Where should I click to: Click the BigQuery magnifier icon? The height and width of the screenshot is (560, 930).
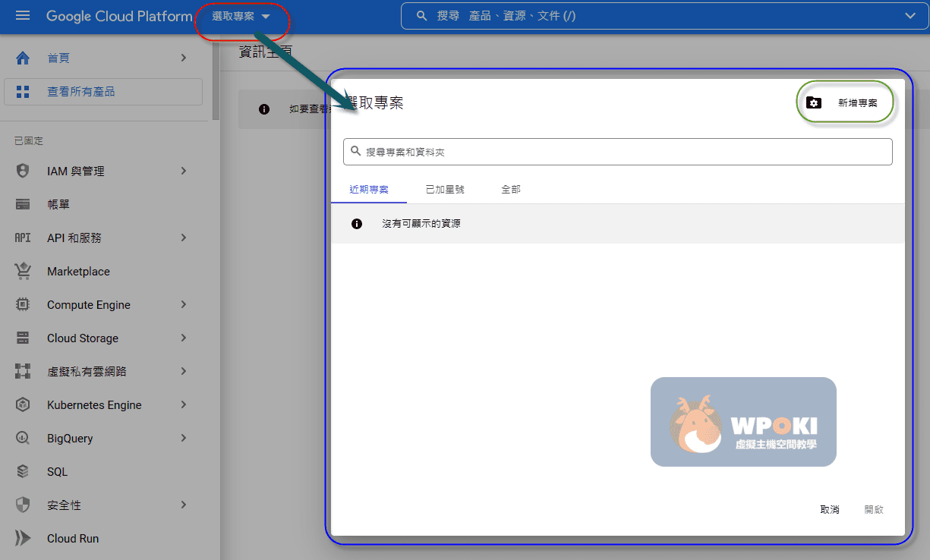pos(23,438)
